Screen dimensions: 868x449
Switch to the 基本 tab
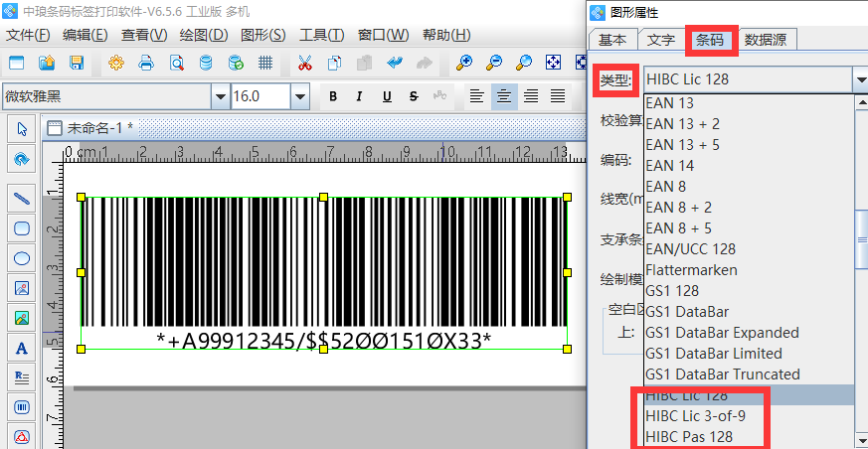612,40
